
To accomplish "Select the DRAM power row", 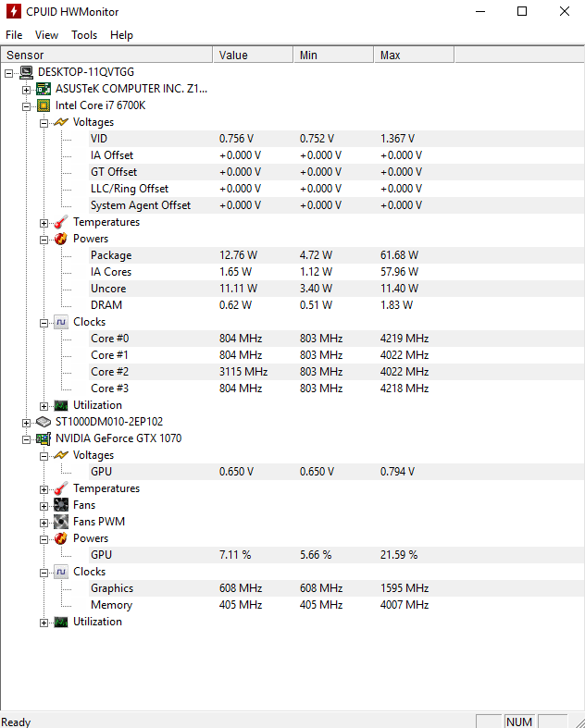I will click(x=336, y=305).
